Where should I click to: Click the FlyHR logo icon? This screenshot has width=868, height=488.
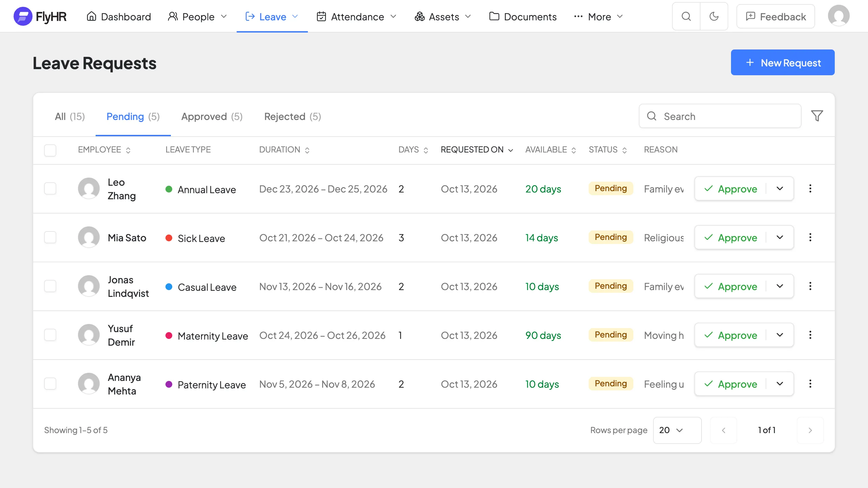(23, 16)
